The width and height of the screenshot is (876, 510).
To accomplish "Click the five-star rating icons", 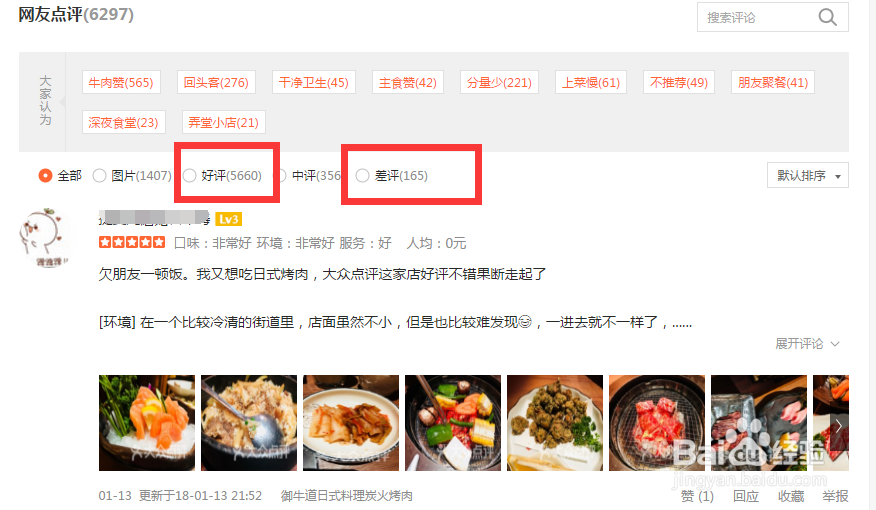I will point(132,242).
